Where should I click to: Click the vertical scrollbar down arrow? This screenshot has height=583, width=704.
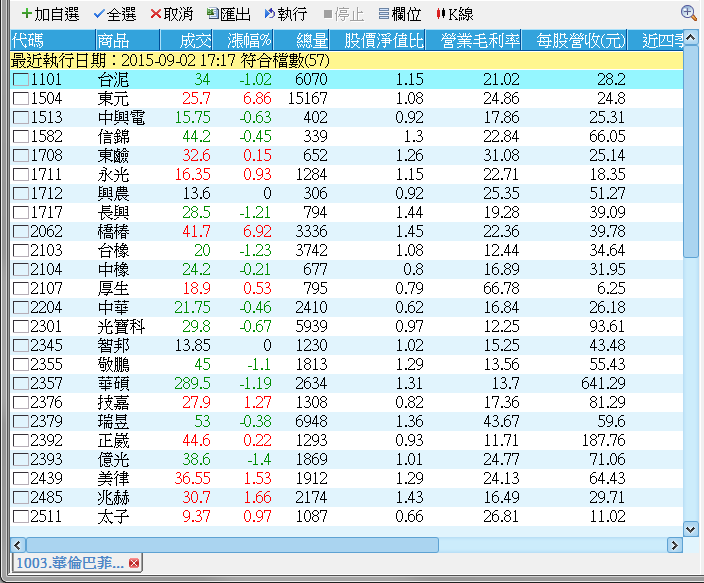pyautogui.click(x=690, y=529)
